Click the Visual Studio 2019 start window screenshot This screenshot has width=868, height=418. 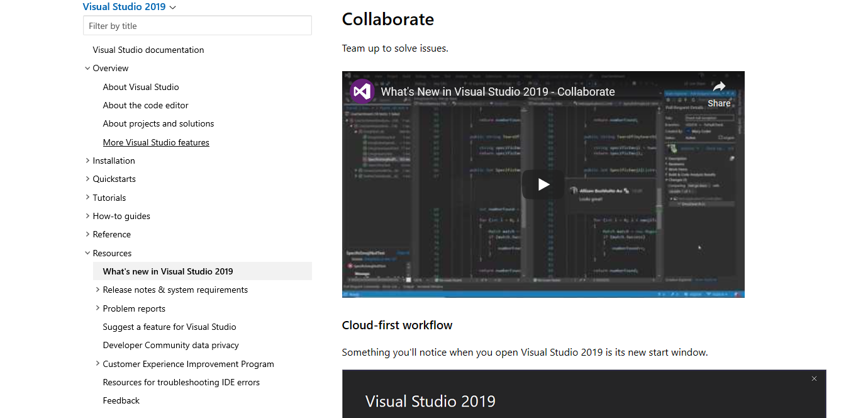(584, 393)
